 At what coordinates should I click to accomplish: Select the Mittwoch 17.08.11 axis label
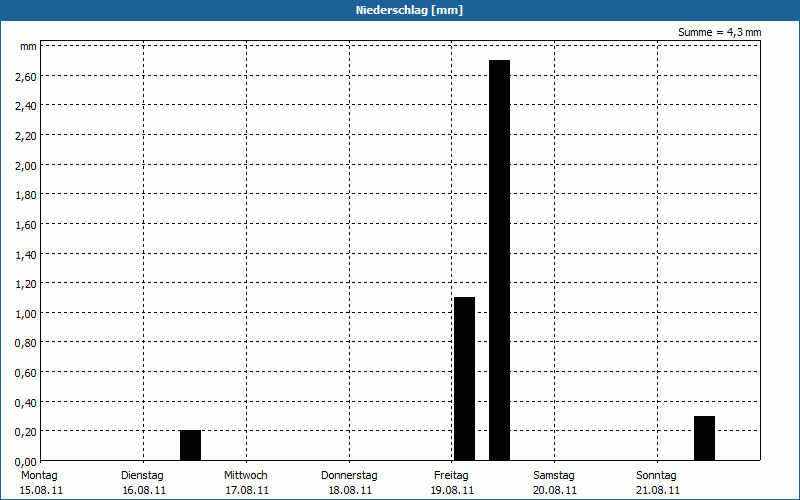coord(246,482)
